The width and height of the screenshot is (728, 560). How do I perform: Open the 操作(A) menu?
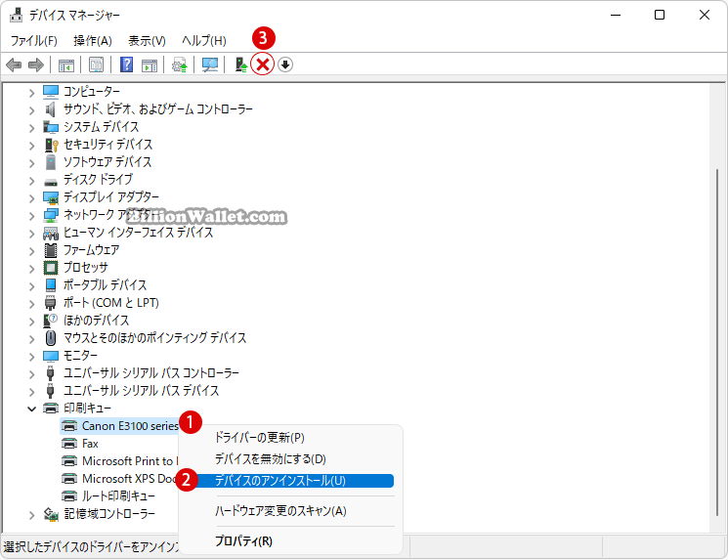tap(93, 41)
